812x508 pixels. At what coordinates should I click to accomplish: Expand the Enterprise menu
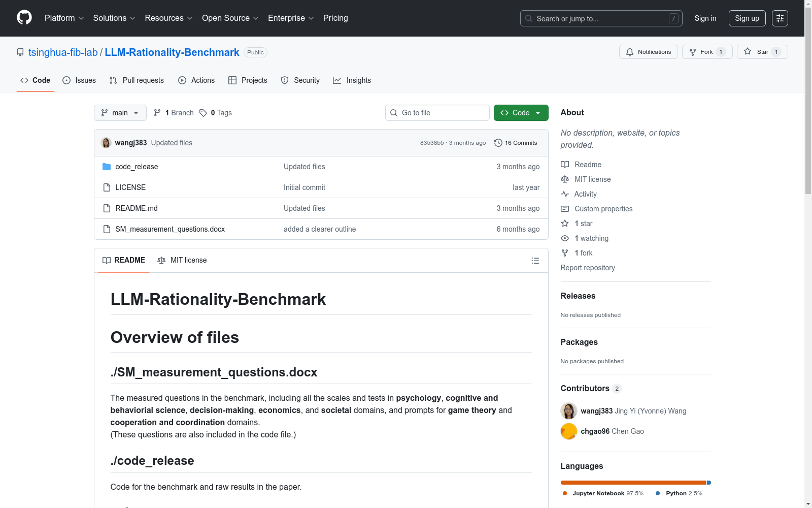[x=291, y=18]
